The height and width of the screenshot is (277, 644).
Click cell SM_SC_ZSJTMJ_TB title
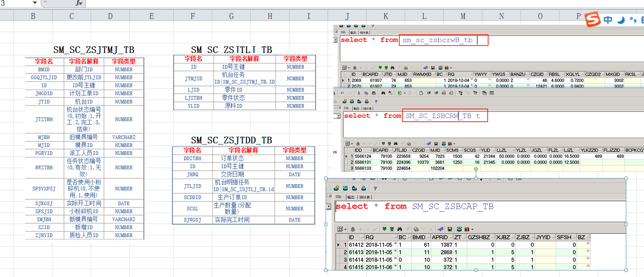click(94, 50)
